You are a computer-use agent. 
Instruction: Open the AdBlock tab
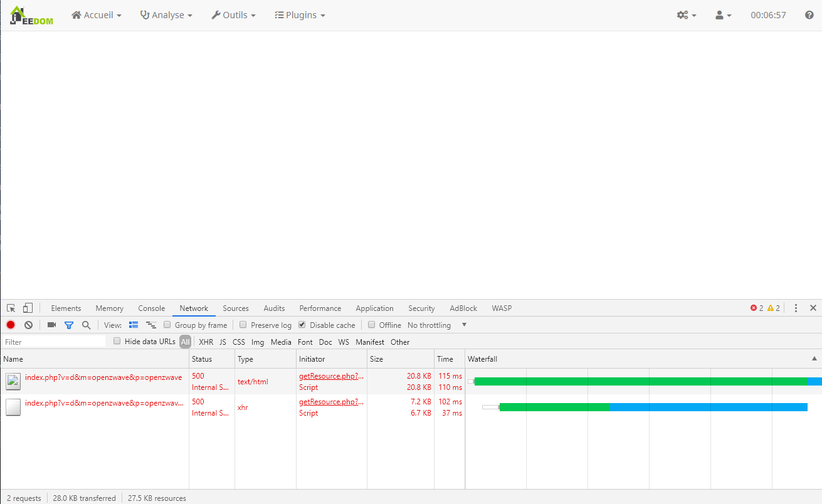click(x=463, y=308)
